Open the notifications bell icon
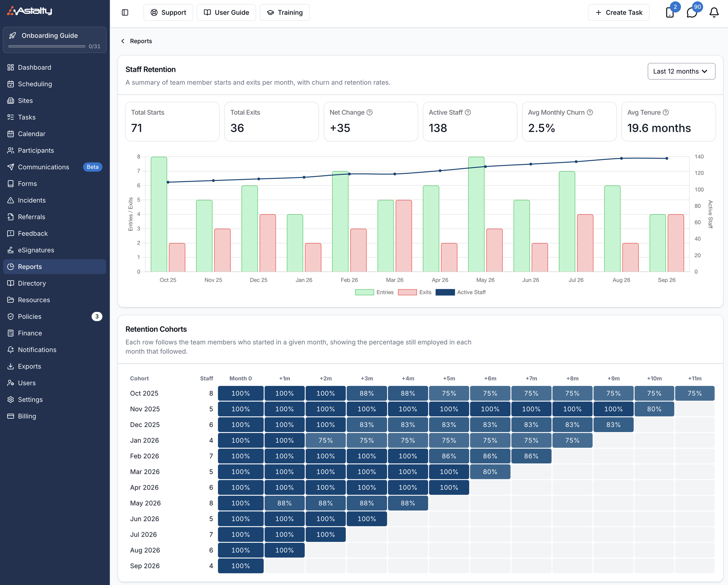728x585 pixels. point(714,12)
